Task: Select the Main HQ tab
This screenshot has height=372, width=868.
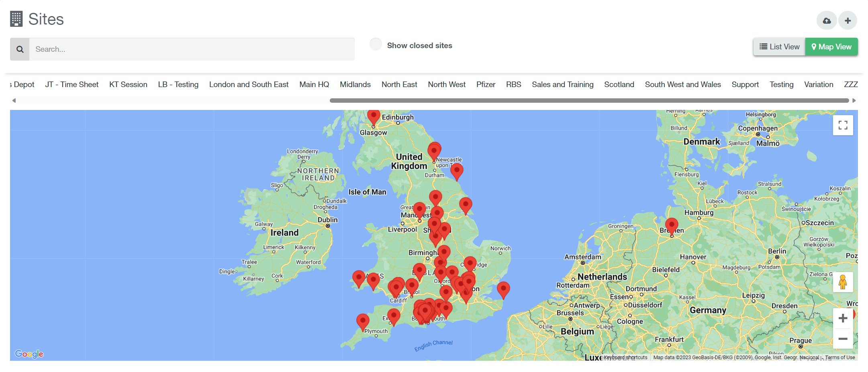Action: (314, 85)
